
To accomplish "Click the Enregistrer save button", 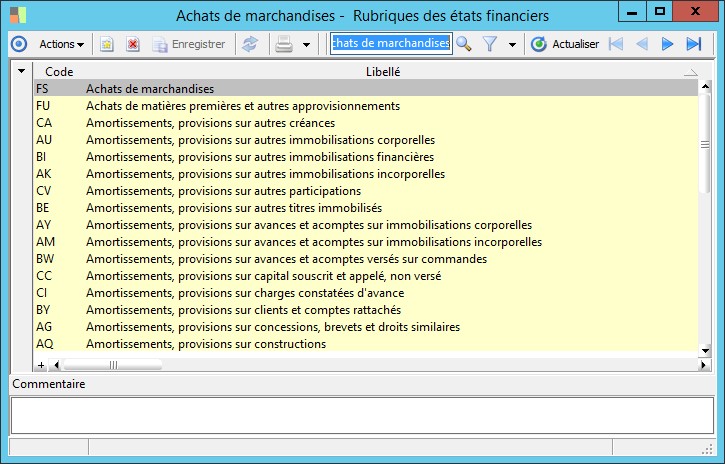I will point(189,44).
